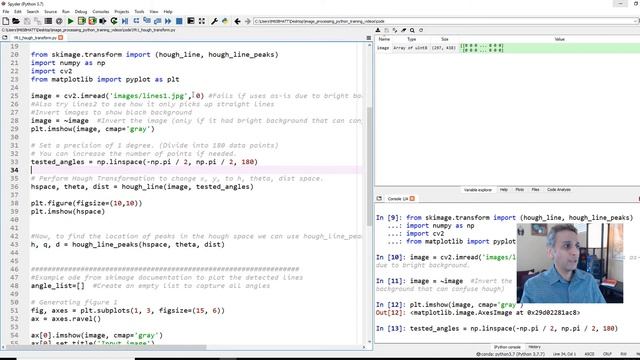Screen dimensions: 640x360
Task: Refresh variables icon in Variable explorer
Action: coord(421,30)
